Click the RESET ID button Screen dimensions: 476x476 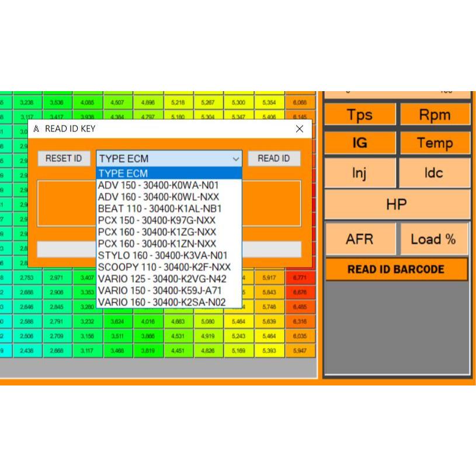pos(64,158)
